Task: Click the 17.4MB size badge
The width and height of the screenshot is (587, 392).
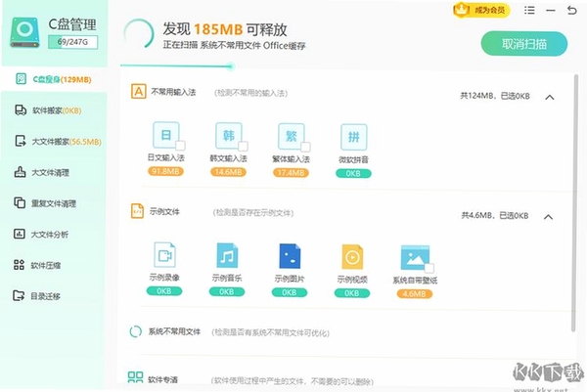Action: 291,173
